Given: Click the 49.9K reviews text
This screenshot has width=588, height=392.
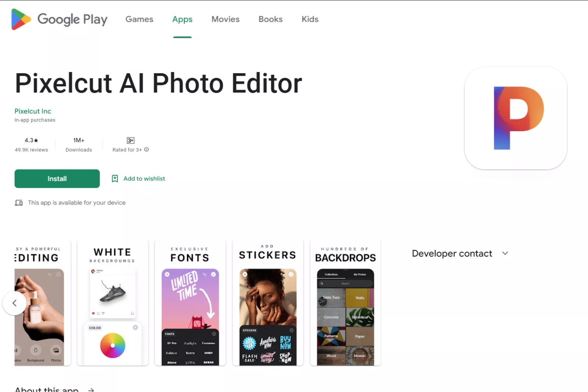Looking at the screenshot, I should [31, 150].
